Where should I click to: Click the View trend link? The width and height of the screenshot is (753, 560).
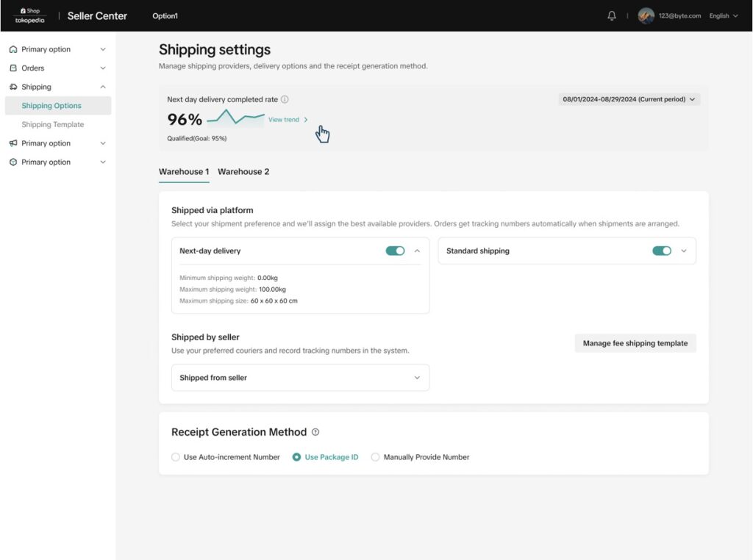point(288,120)
